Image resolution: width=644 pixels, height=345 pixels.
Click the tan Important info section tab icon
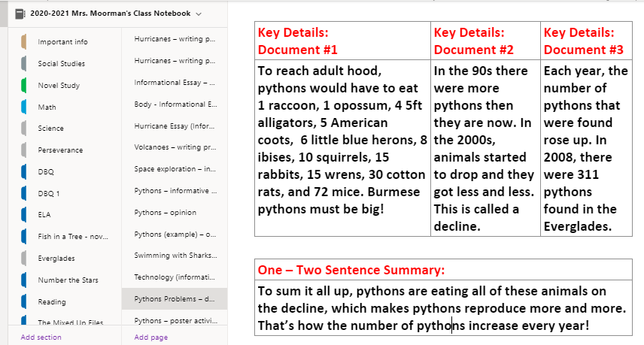tap(24, 42)
